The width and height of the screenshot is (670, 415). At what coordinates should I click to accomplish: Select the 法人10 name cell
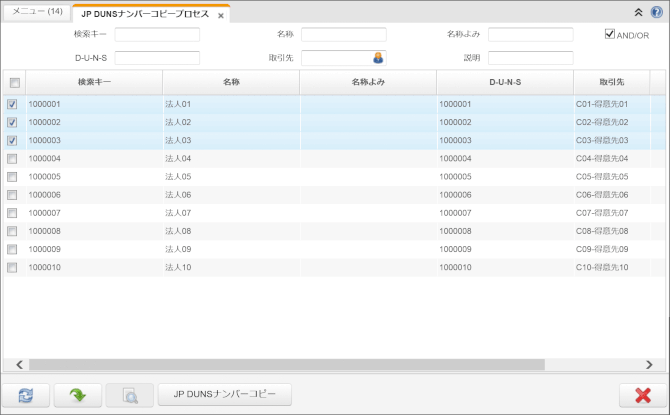231,268
